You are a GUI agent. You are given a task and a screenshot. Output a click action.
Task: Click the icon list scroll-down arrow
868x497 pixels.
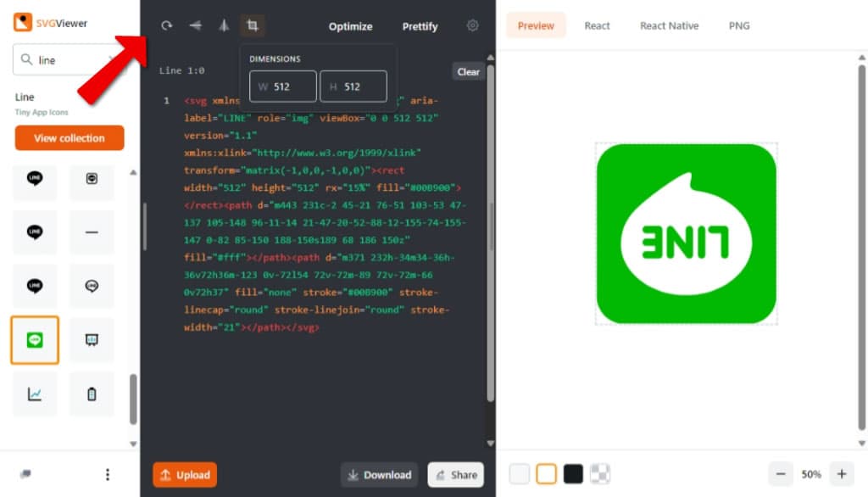coord(133,444)
